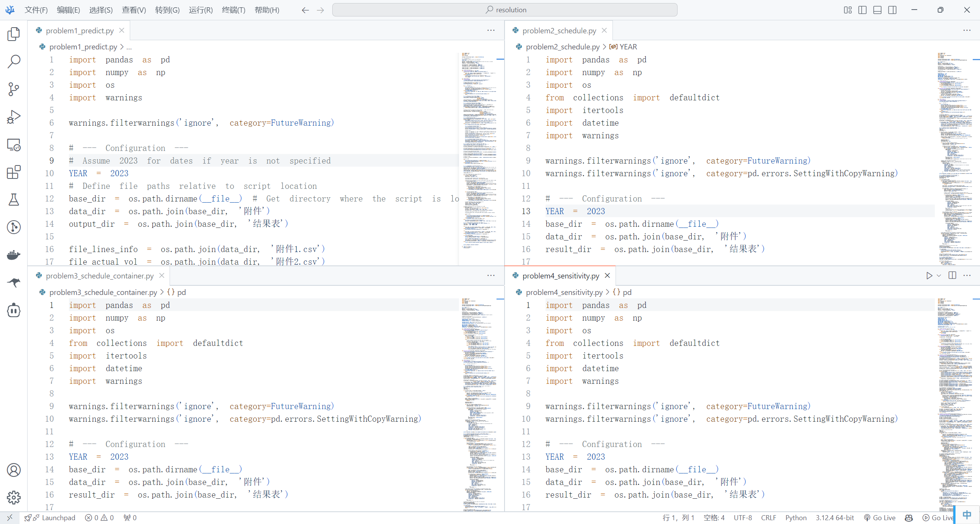The image size is (980, 524).
Task: Open the Docker view icon
Action: (14, 255)
